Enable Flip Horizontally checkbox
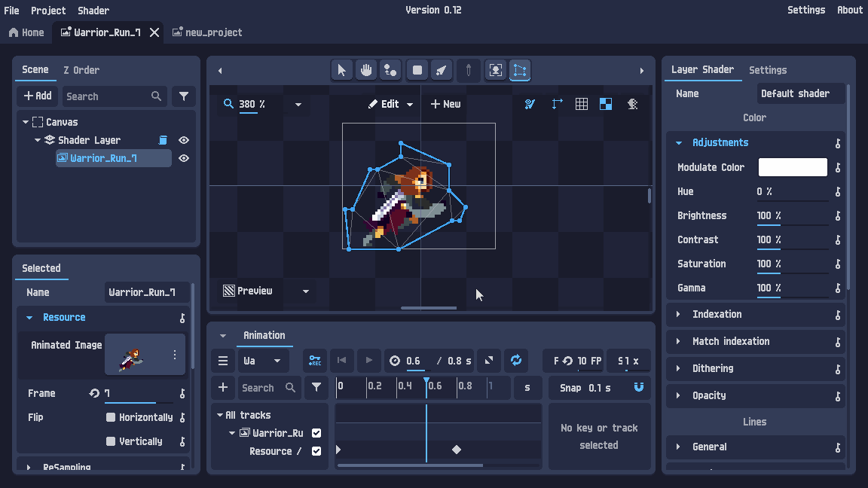Viewport: 868px width, 488px height. [x=111, y=417]
